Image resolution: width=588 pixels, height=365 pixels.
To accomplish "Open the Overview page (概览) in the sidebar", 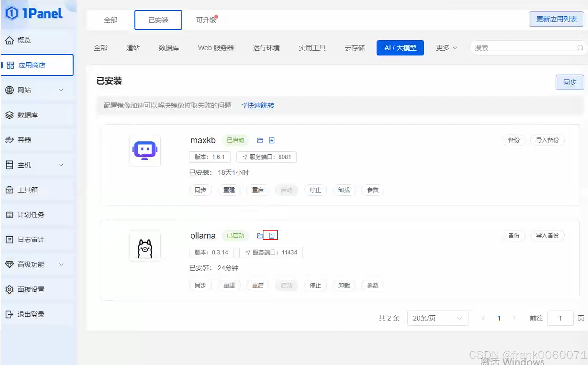I will pyautogui.click(x=24, y=40).
